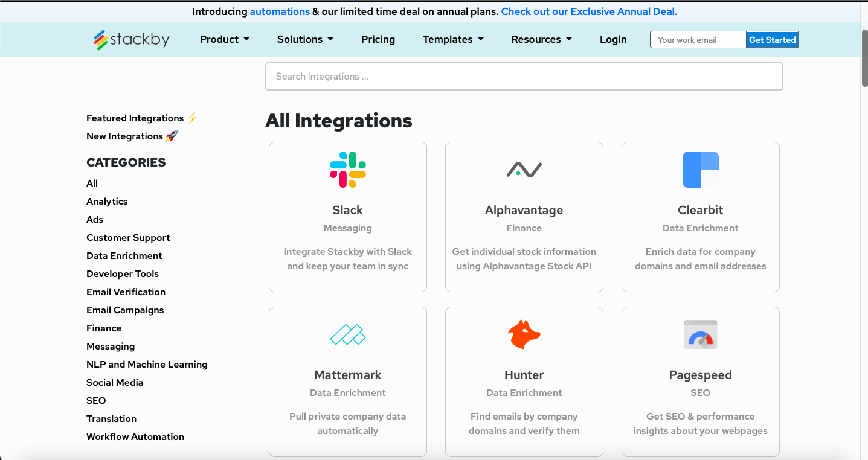868x460 pixels.
Task: Open the Mattermark logo icon
Action: coord(348,334)
